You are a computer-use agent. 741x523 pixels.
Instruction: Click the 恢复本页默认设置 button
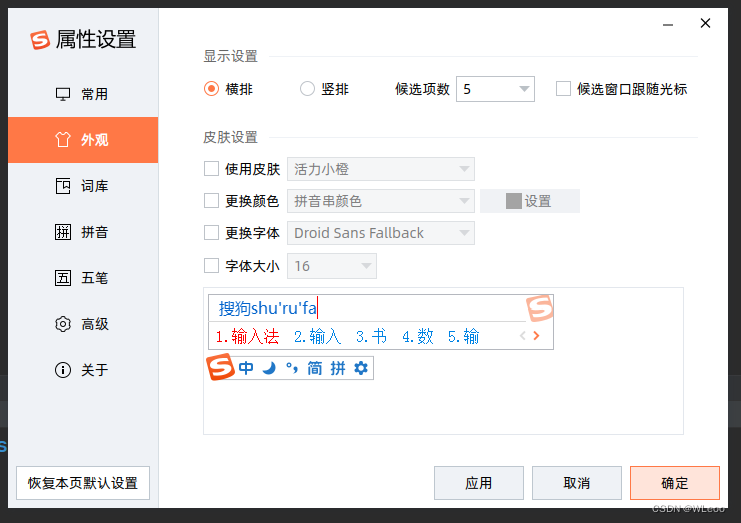(x=83, y=483)
